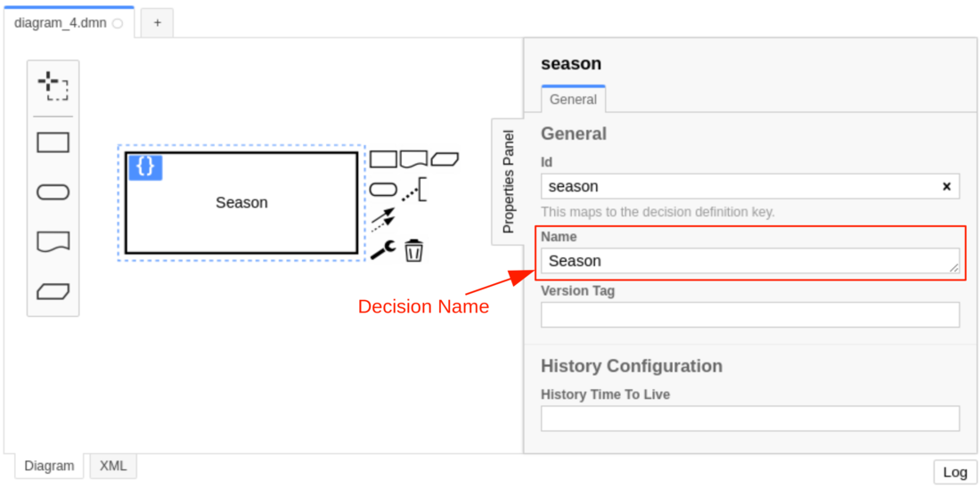Screen dimensions: 980x488
Task: Open a new tab with the plus button
Action: click(158, 23)
